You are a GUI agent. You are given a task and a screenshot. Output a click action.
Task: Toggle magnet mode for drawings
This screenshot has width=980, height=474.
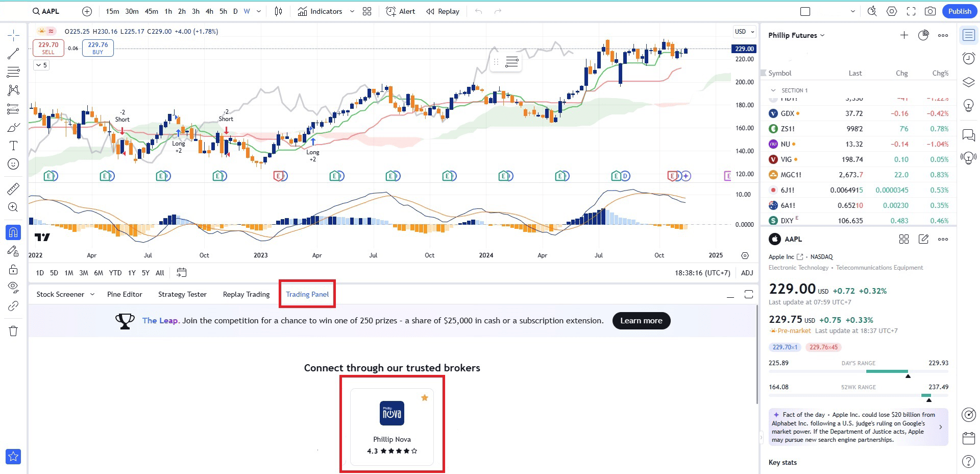[x=13, y=233]
